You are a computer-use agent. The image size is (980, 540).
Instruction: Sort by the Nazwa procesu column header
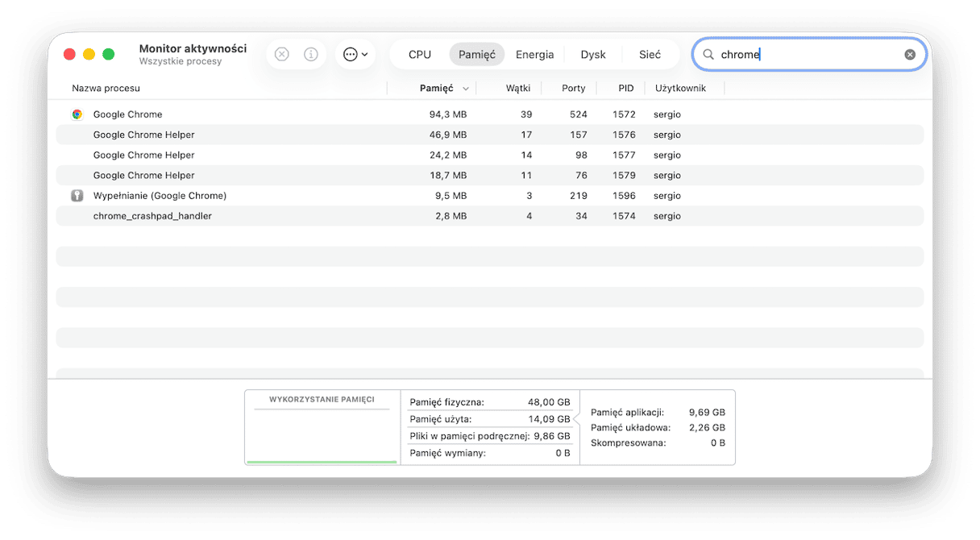pyautogui.click(x=106, y=89)
